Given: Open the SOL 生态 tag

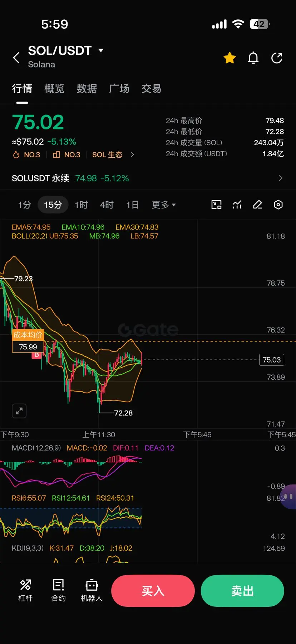Looking at the screenshot, I should 107,154.
